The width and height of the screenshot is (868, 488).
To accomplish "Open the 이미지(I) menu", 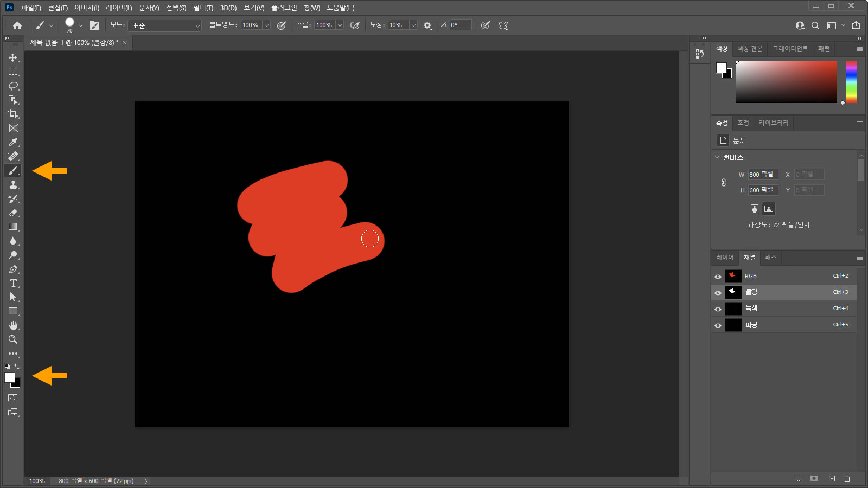I will click(x=87, y=8).
